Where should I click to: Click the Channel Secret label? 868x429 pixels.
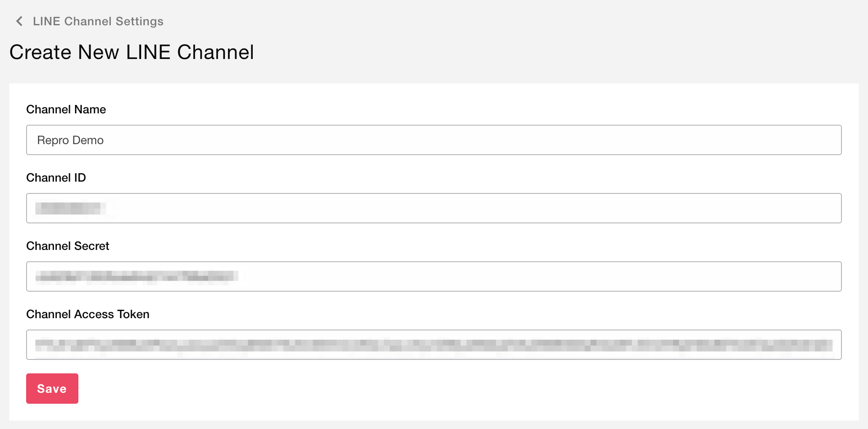coord(67,246)
